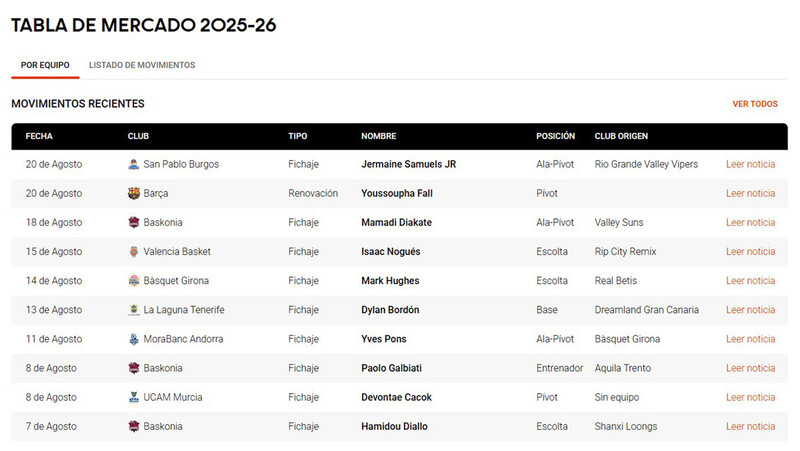800x451 pixels.
Task: Open Leer noticia for Yves Pons
Action: (751, 339)
